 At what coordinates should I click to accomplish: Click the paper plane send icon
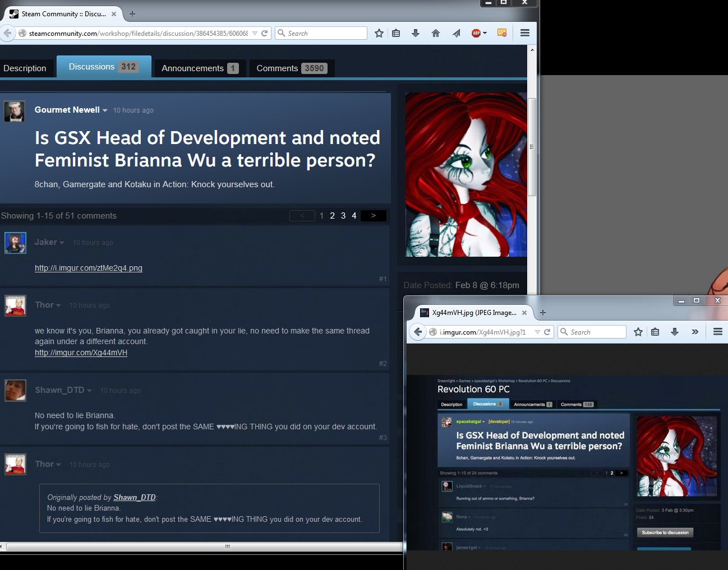(x=457, y=33)
